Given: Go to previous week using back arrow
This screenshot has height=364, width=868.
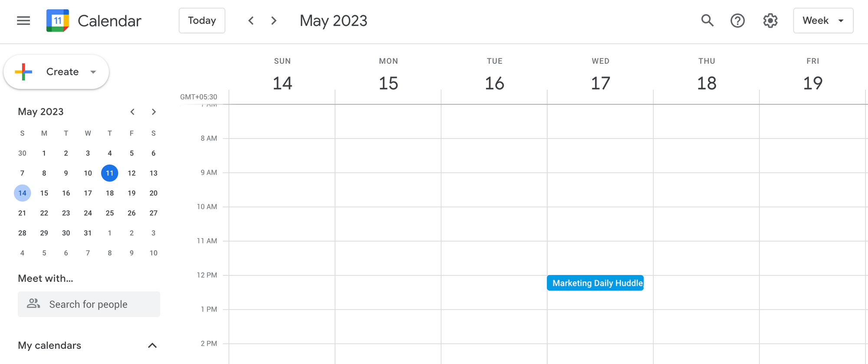Looking at the screenshot, I should [x=251, y=20].
